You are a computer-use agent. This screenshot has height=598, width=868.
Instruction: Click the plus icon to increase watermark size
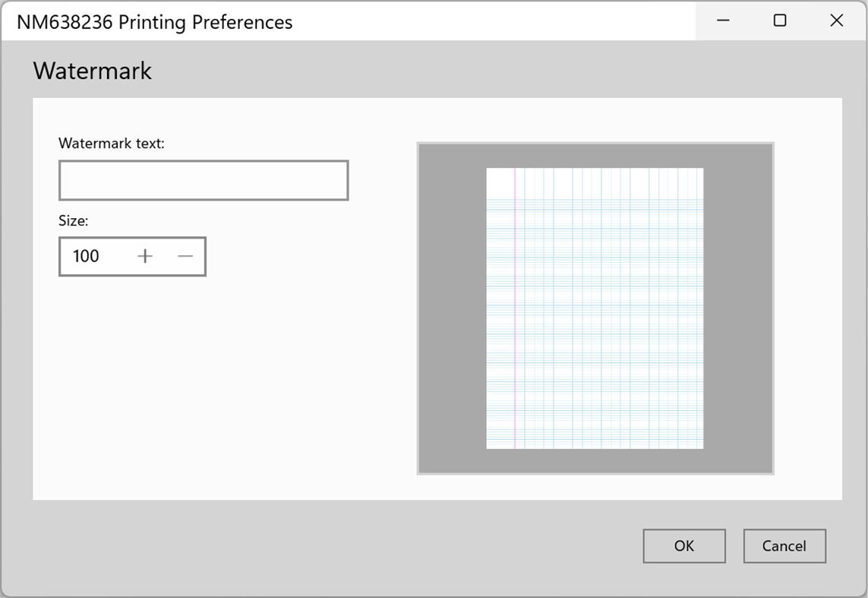144,256
